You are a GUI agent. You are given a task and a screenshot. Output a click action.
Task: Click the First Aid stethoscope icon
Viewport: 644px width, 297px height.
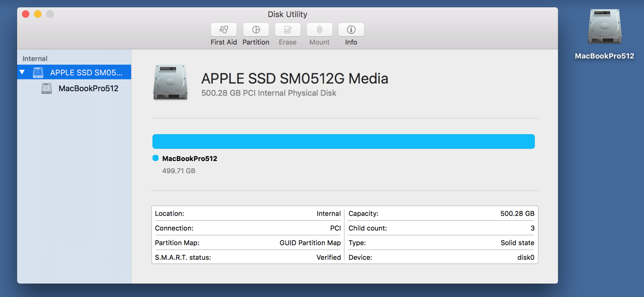(x=224, y=30)
